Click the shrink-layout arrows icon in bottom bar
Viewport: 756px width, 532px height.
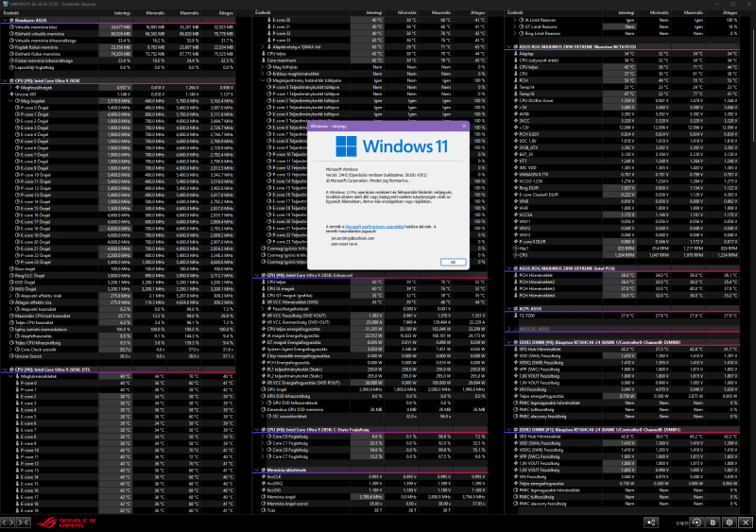(24, 522)
